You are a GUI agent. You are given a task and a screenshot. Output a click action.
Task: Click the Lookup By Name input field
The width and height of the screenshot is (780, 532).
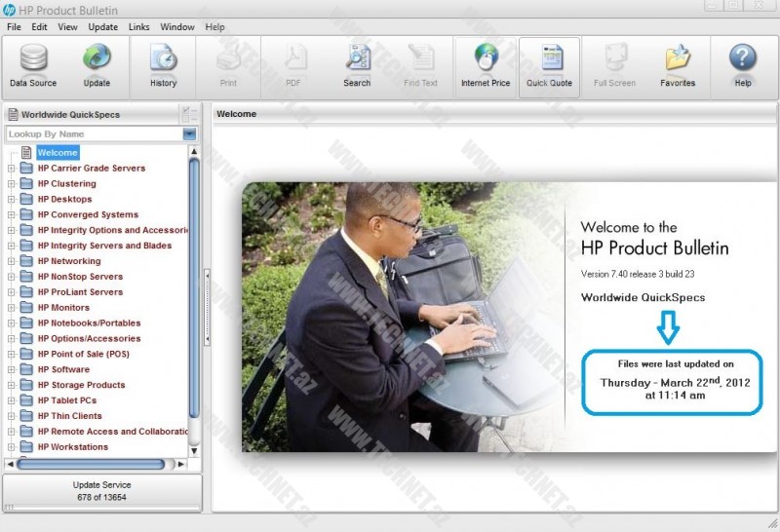95,133
